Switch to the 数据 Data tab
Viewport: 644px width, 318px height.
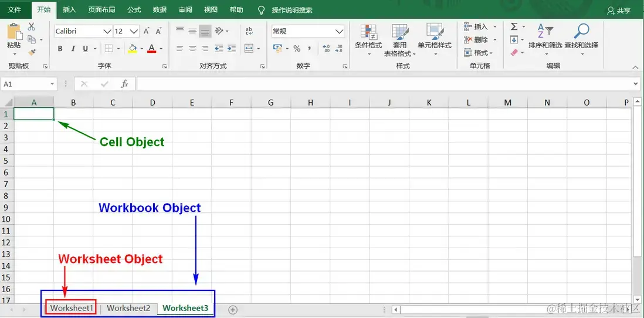(160, 10)
